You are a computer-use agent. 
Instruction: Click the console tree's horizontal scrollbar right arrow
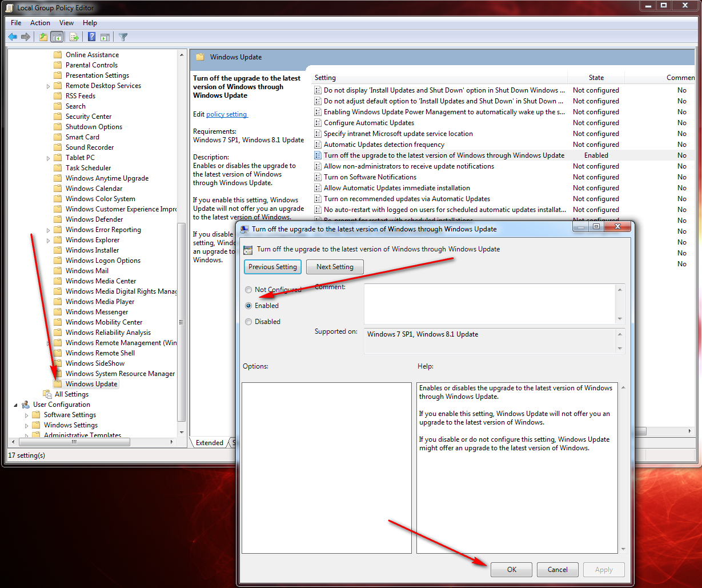[x=172, y=442]
